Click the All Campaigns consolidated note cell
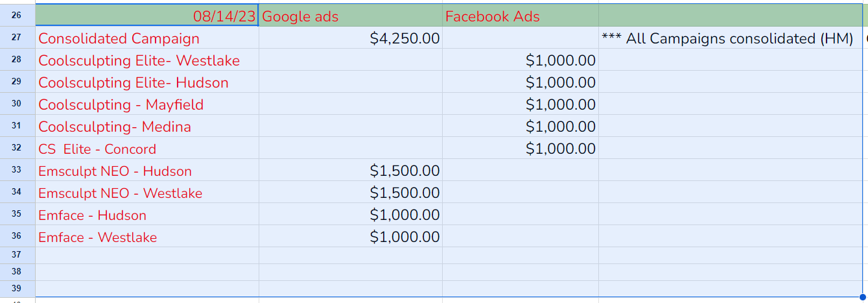The height and width of the screenshot is (303, 868). (x=731, y=38)
